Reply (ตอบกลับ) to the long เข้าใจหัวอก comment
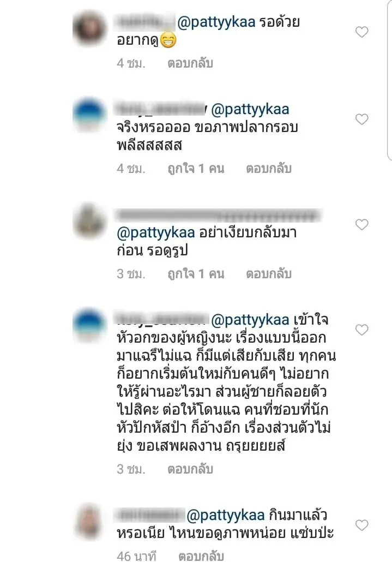Image resolution: width=392 pixels, height=562 pixels. click(190, 469)
